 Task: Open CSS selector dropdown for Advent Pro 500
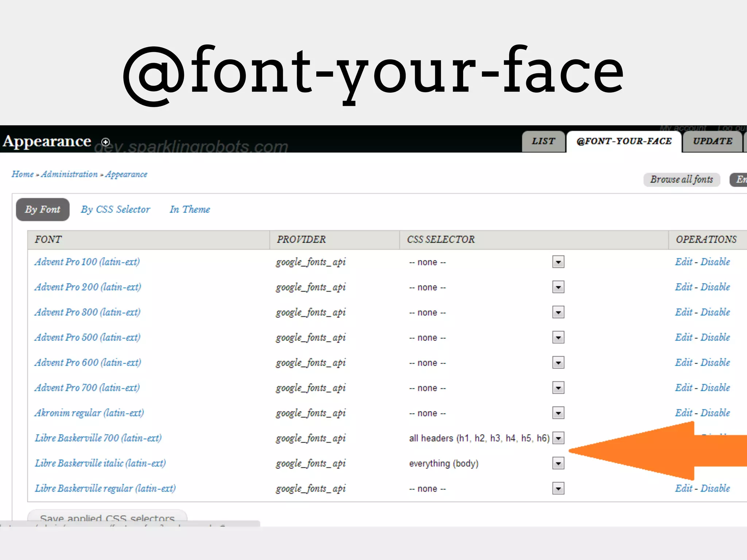(558, 338)
